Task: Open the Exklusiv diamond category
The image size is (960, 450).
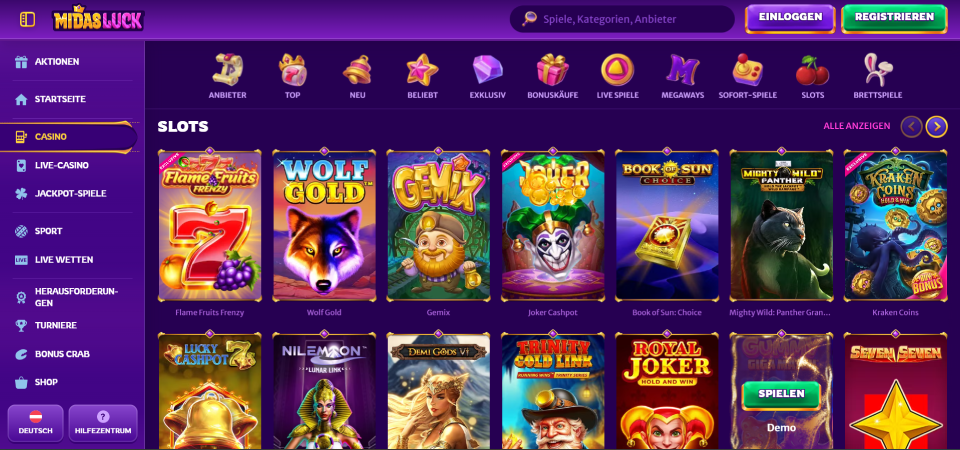Action: point(487,69)
